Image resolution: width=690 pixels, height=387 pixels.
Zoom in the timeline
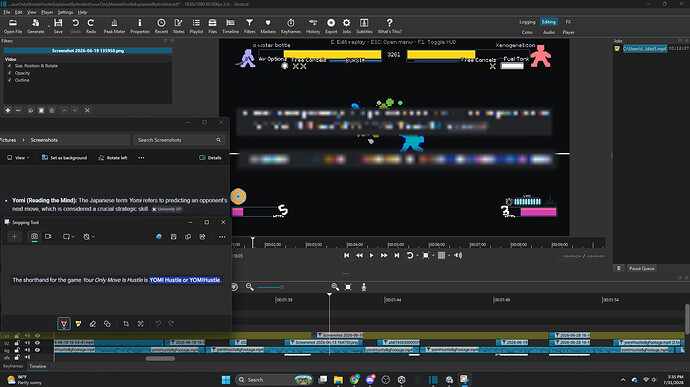(335, 287)
